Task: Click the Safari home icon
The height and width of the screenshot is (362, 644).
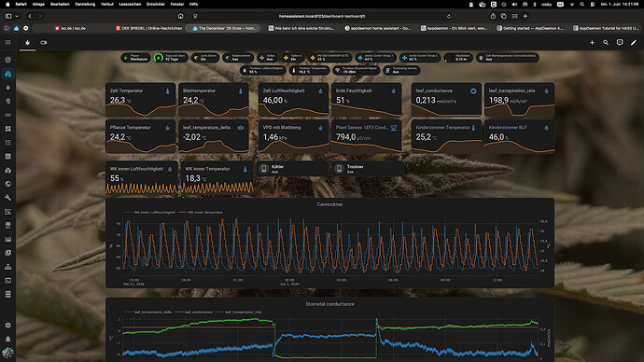Action: [180, 17]
